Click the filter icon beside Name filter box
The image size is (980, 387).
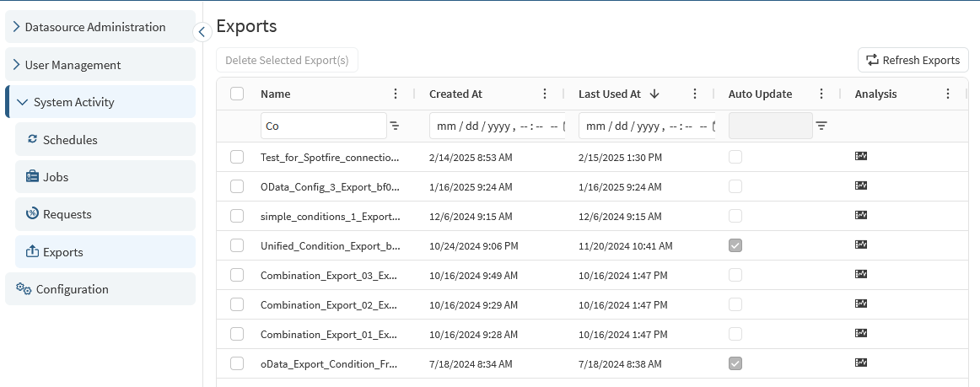point(395,126)
